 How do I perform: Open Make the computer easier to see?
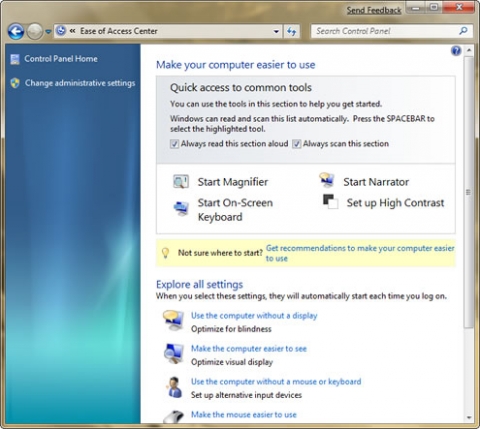point(249,349)
